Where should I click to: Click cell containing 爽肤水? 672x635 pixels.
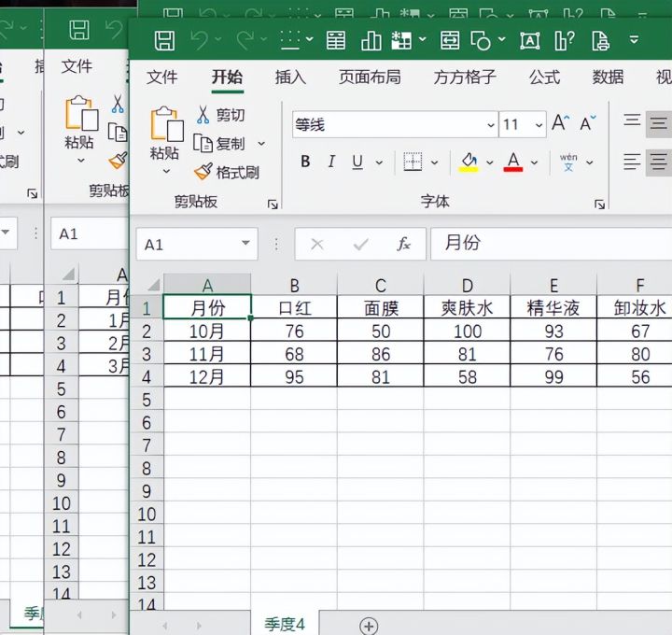point(468,307)
